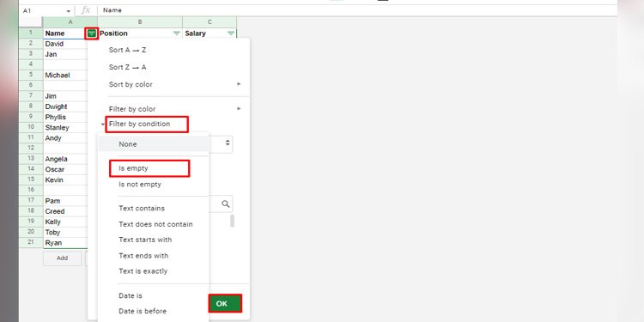Select column B header
644x322 pixels.
[140, 22]
